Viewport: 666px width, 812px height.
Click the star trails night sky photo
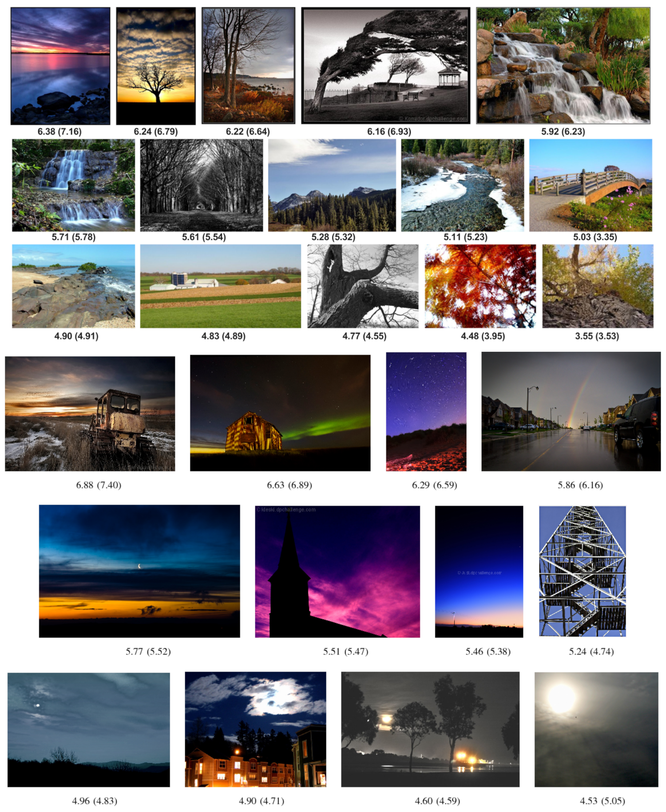pos(426,411)
